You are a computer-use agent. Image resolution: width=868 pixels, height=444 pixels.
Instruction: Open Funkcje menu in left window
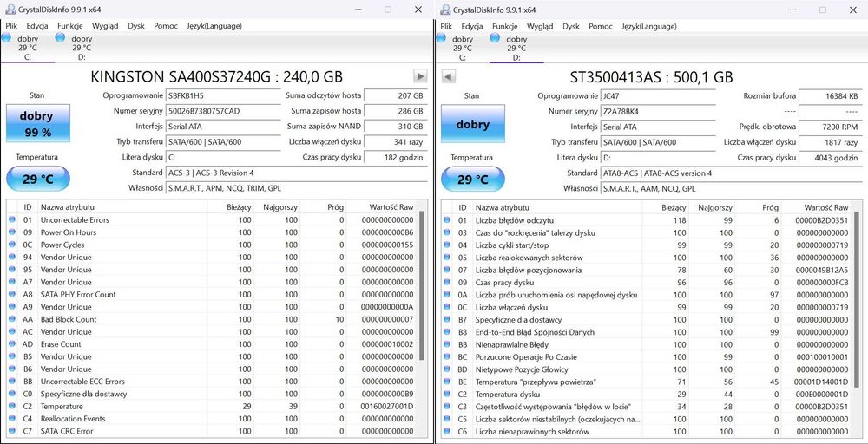pos(69,26)
